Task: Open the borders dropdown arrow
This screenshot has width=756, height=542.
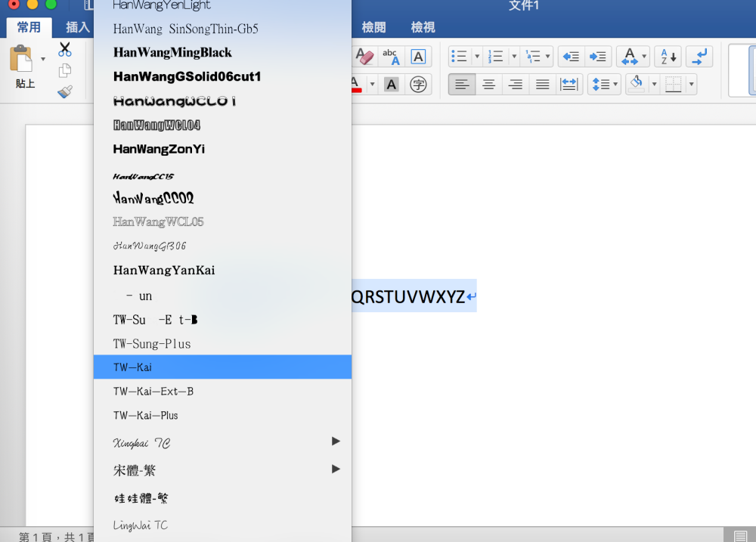Action: pyautogui.click(x=692, y=85)
